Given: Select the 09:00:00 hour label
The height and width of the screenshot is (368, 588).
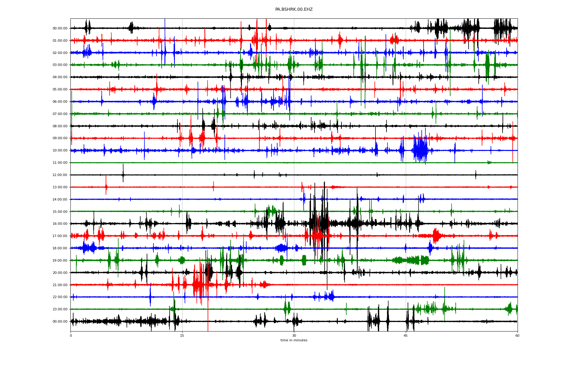Looking at the screenshot, I should [60, 138].
